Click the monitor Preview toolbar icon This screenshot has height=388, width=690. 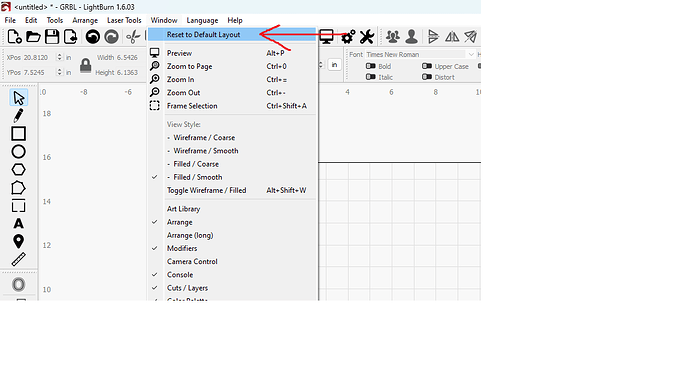[x=327, y=37]
